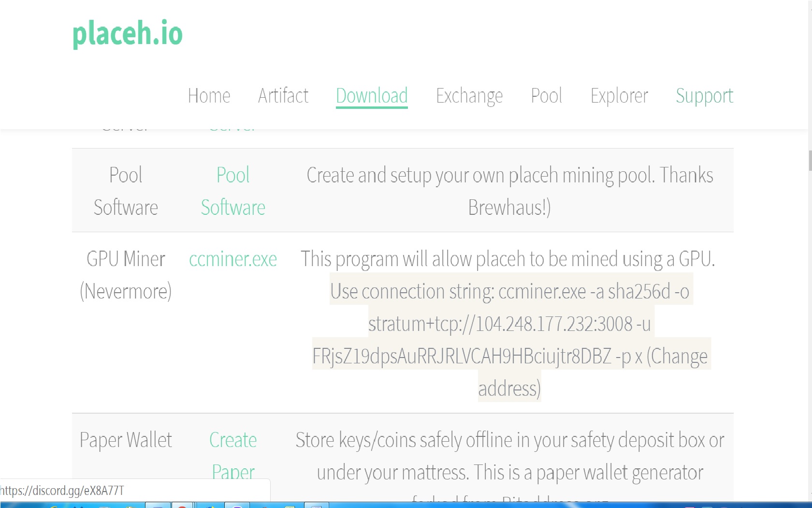
Task: Open the green Pool Software download link
Action: (233, 191)
